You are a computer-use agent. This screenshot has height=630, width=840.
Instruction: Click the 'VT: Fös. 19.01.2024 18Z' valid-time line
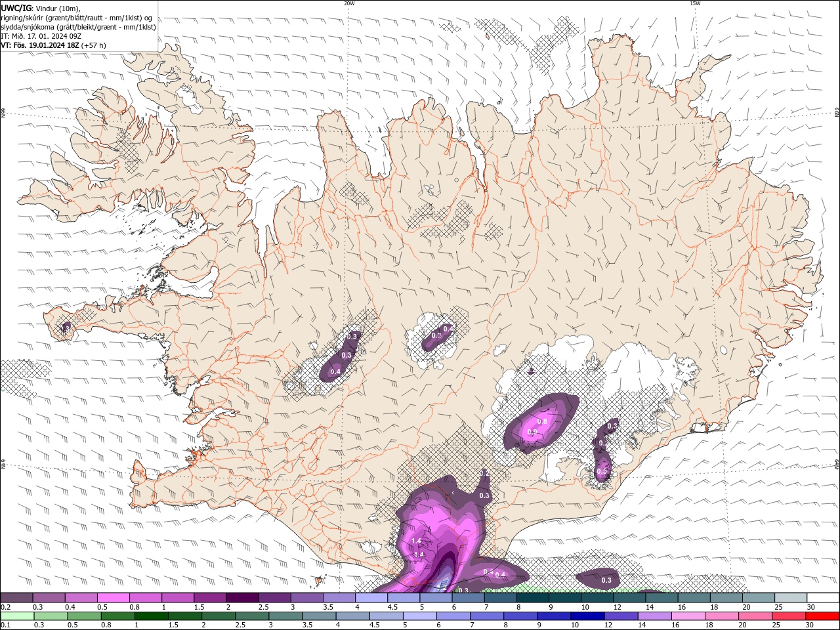[x=40, y=45]
